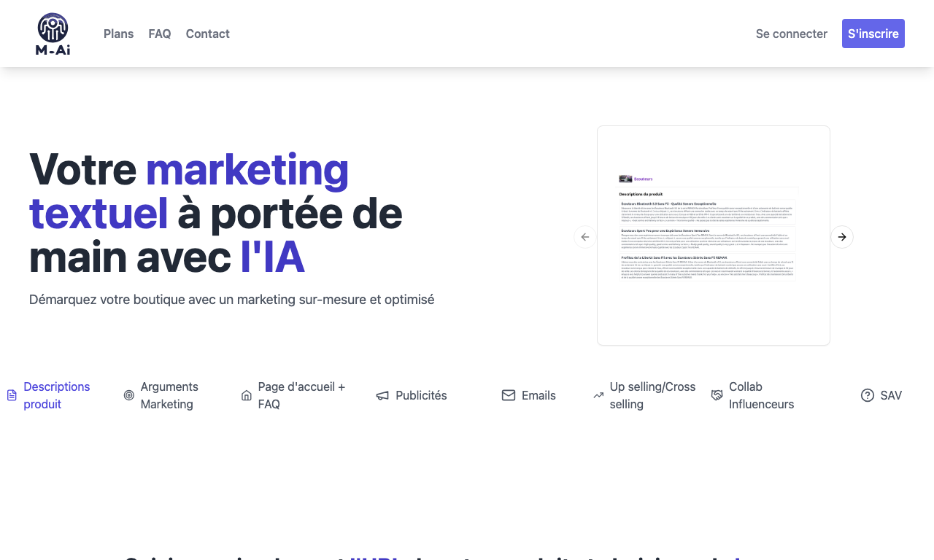Click the Collab Influenceurs handshake icon
This screenshot has width=934, height=560.
click(717, 395)
